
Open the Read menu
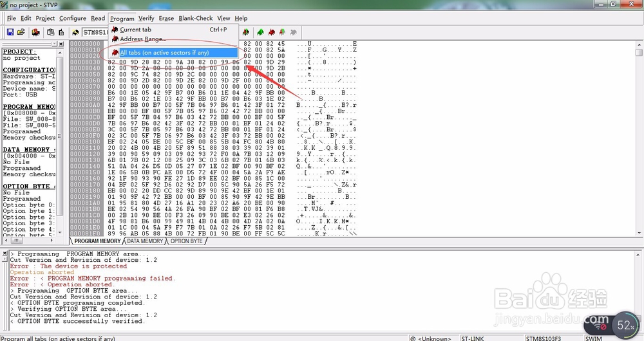coord(98,18)
